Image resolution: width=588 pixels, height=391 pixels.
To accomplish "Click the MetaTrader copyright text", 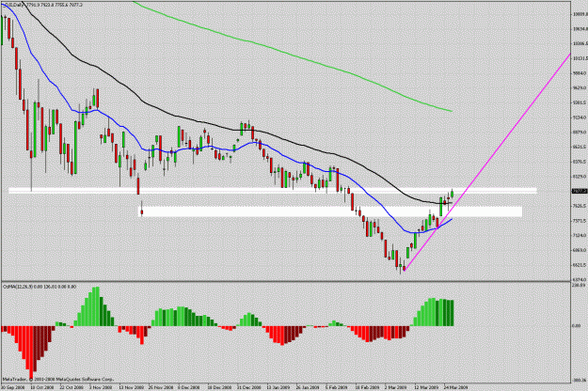I will click(x=57, y=380).
